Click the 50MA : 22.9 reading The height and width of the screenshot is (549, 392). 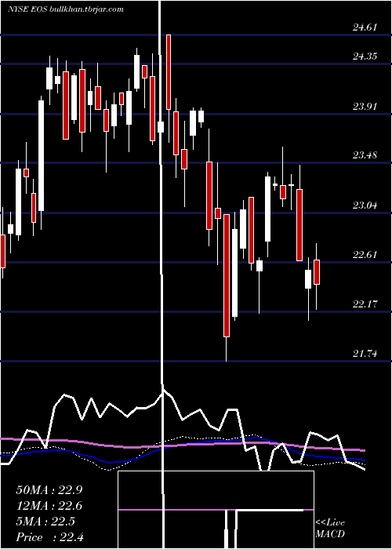(x=49, y=490)
